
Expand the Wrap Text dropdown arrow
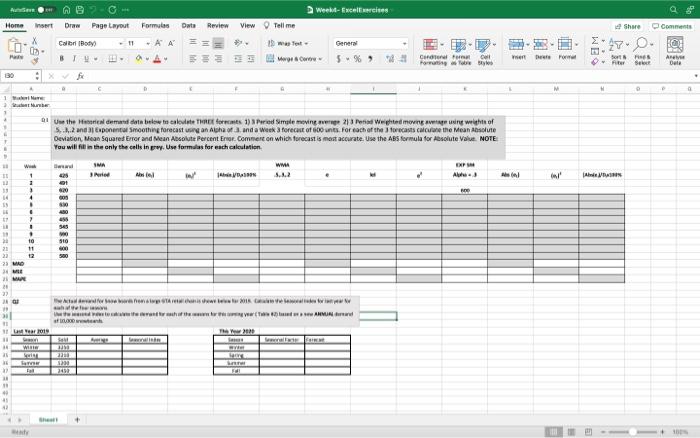point(306,43)
